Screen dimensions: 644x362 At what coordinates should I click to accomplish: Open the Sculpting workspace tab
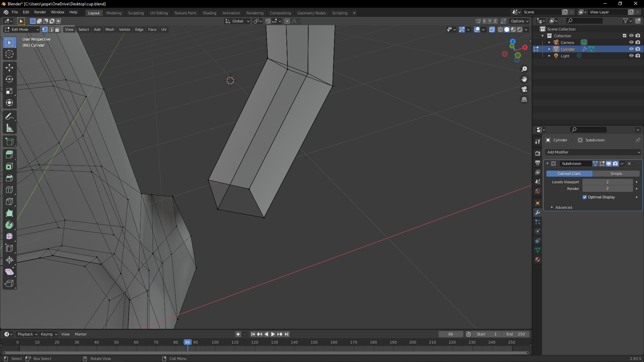click(136, 13)
